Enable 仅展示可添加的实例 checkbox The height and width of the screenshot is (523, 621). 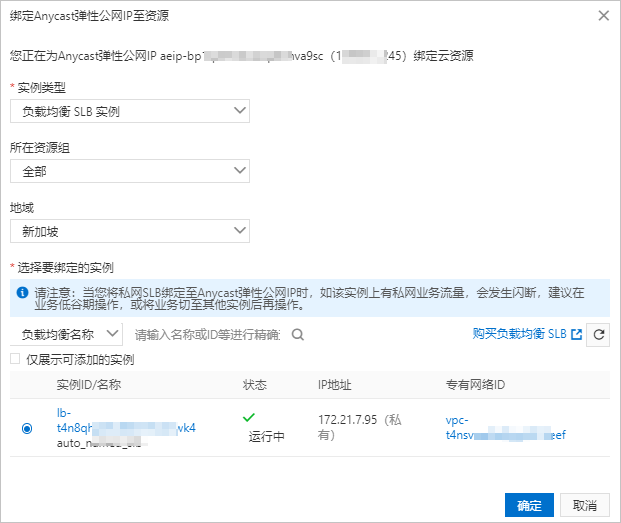click(15, 359)
